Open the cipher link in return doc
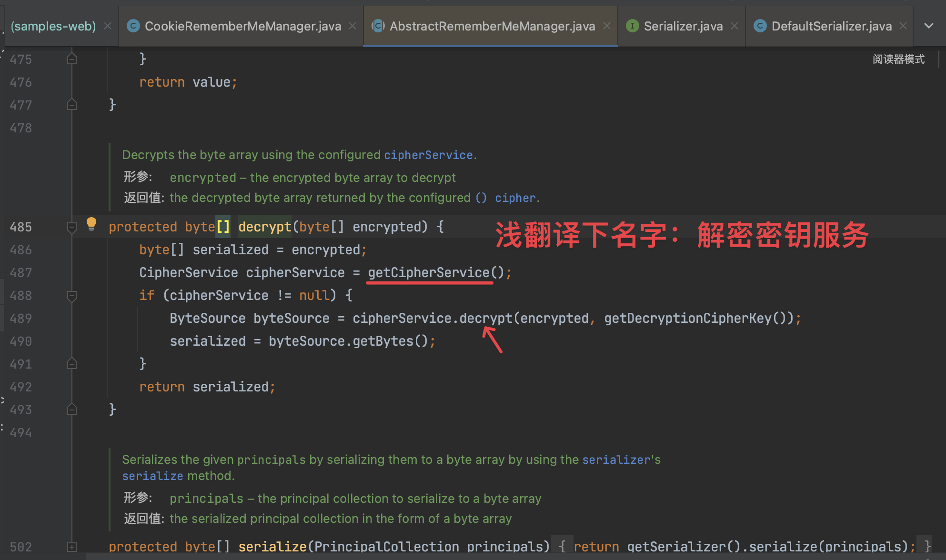Image resolution: width=946 pixels, height=560 pixels. pyautogui.click(x=515, y=198)
